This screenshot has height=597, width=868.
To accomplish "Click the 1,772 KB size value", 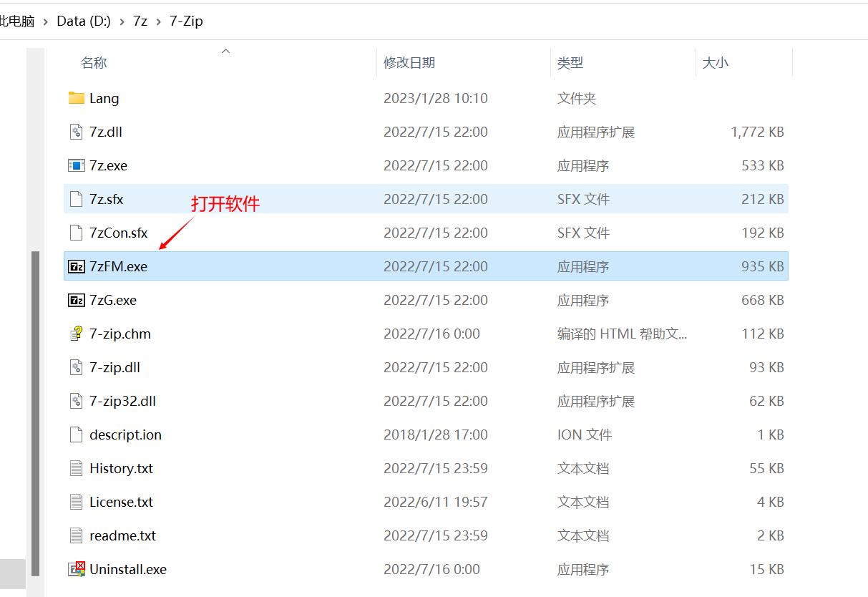I will pos(757,132).
